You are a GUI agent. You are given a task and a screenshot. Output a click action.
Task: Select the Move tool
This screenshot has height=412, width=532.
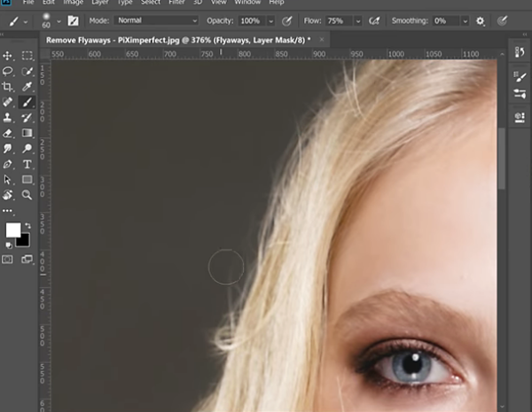[x=7, y=56]
